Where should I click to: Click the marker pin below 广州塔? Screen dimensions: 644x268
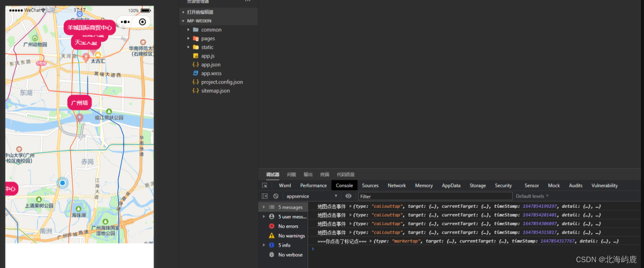click(x=79, y=118)
